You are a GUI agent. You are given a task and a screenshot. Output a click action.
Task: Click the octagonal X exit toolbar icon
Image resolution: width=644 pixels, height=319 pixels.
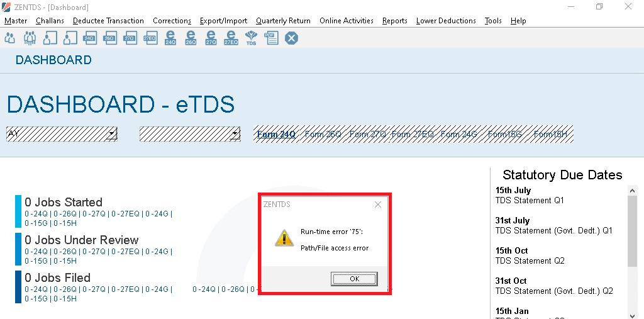291,38
